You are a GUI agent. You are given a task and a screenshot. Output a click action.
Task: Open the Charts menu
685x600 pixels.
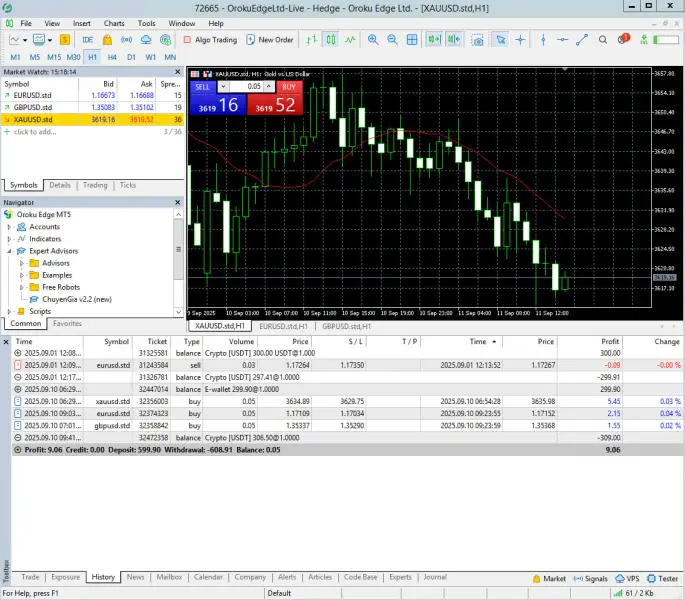[x=114, y=22]
